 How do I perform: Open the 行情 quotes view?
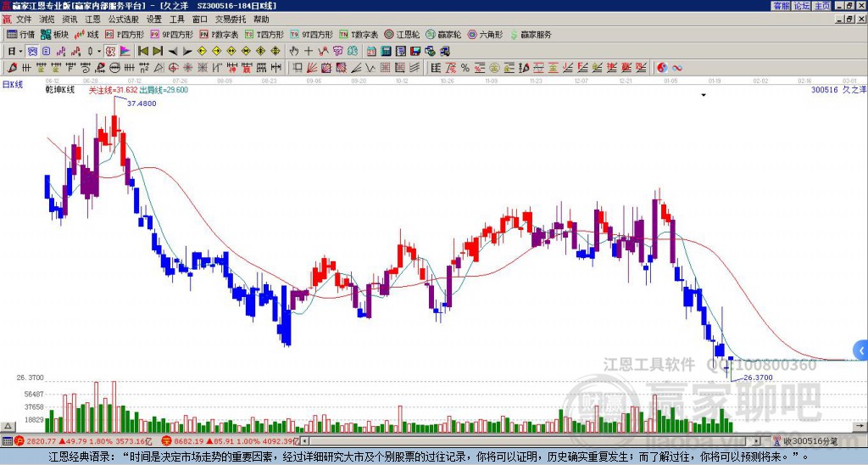click(x=21, y=34)
